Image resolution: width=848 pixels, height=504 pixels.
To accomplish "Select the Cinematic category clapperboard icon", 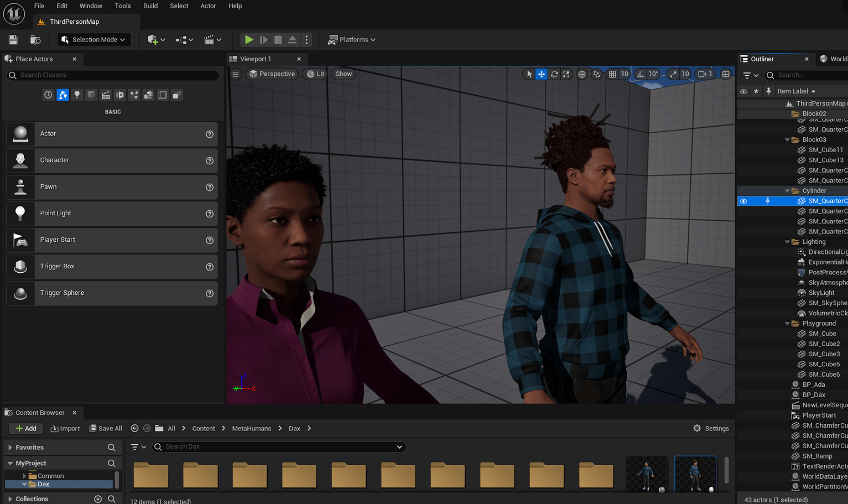I will point(106,95).
